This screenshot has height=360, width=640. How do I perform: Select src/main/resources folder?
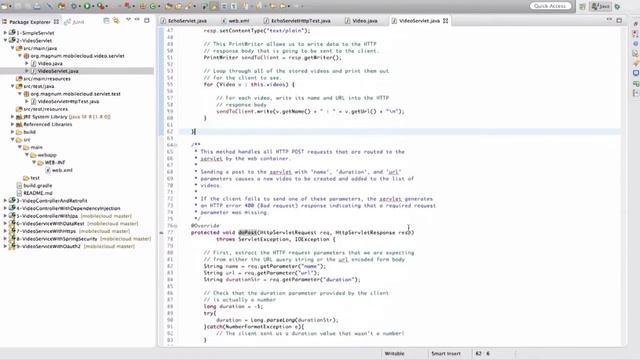click(x=47, y=79)
